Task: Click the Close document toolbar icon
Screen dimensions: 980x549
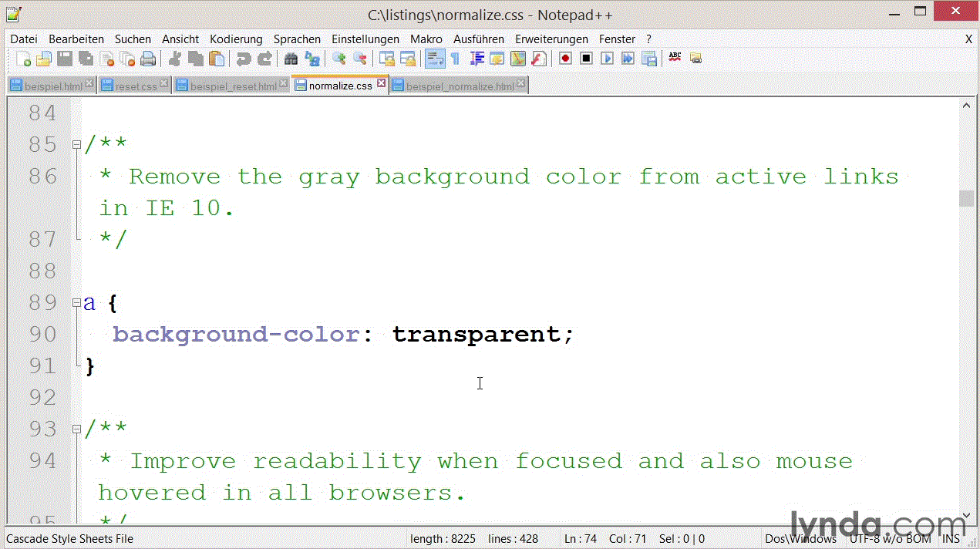Action: click(107, 59)
